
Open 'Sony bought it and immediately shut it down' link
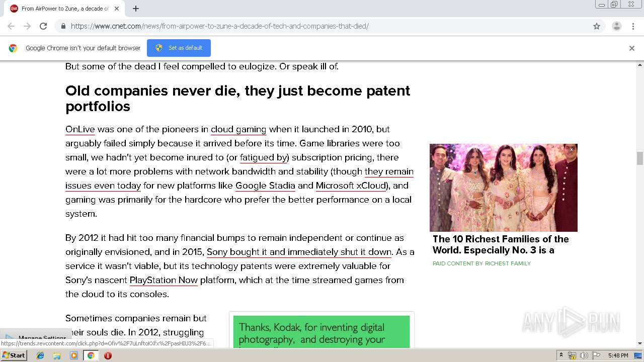click(x=299, y=252)
